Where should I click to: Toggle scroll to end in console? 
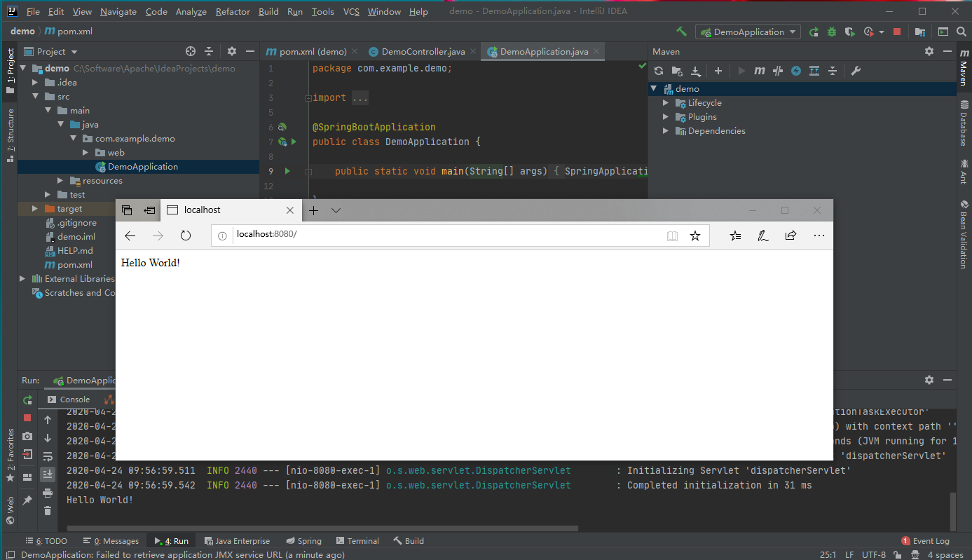coord(48,474)
